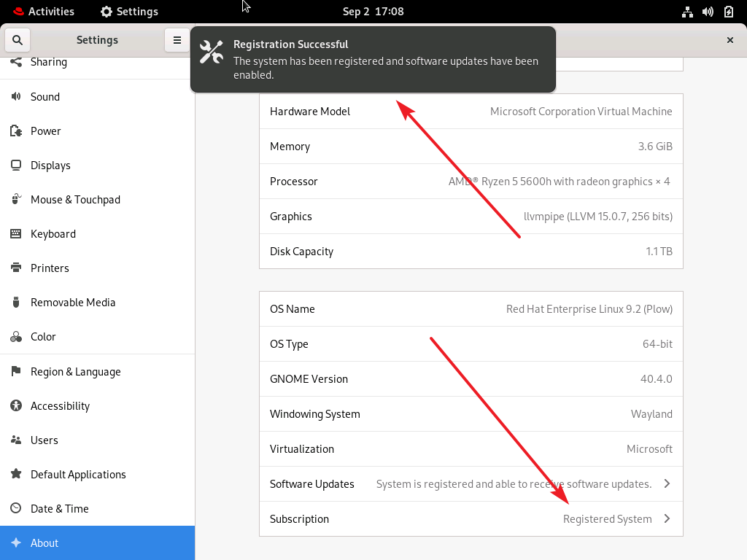Screen dimensions: 747x560
Task: Click the Settings gear icon in top bar
Action: point(107,12)
